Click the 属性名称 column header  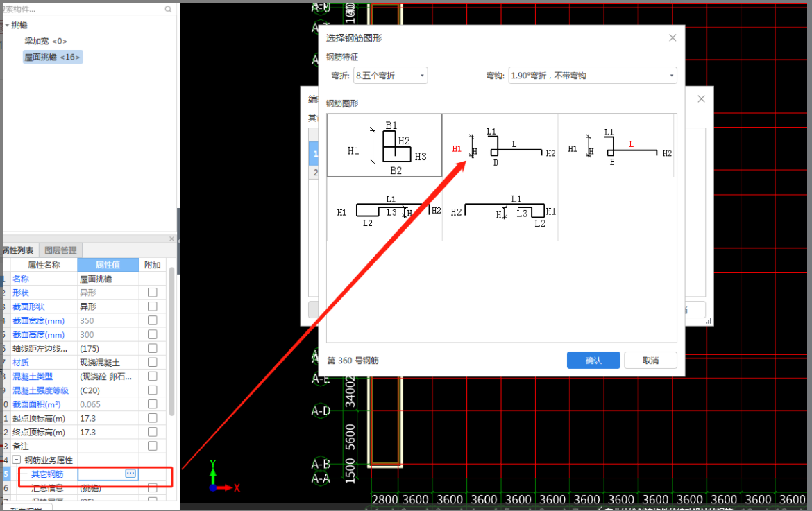coord(44,265)
